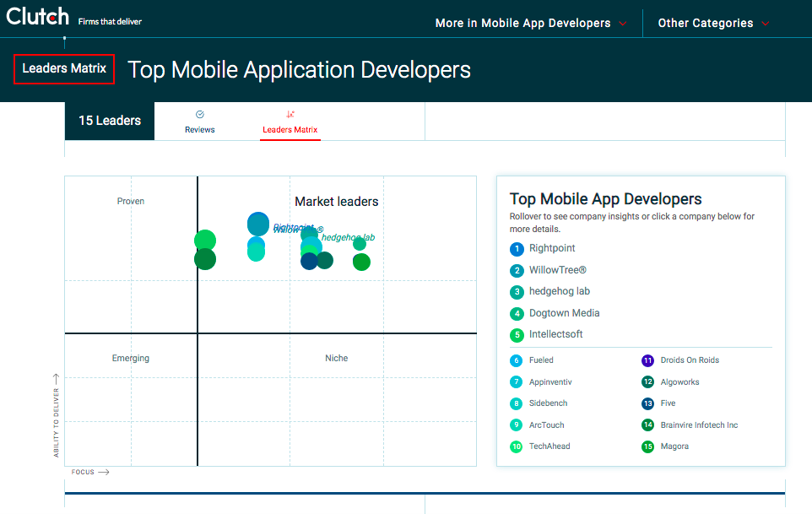The height and width of the screenshot is (514, 812).
Task: Open the Sidebench company link
Action: point(549,403)
